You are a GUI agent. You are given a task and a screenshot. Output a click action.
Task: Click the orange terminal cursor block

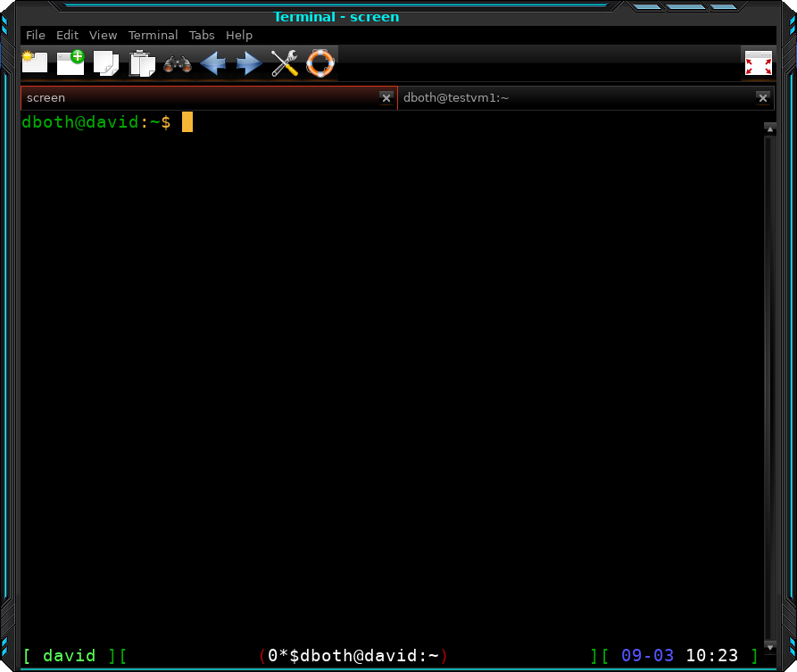coord(187,122)
